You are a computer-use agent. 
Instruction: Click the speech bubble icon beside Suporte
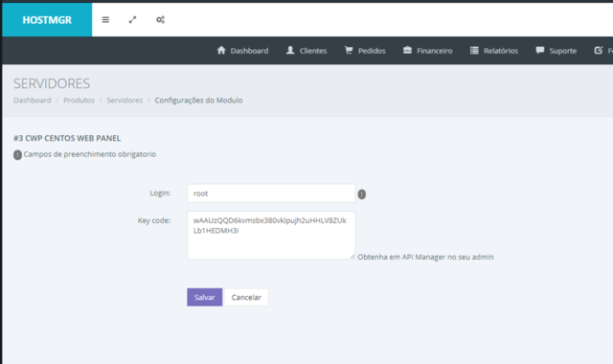(540, 50)
